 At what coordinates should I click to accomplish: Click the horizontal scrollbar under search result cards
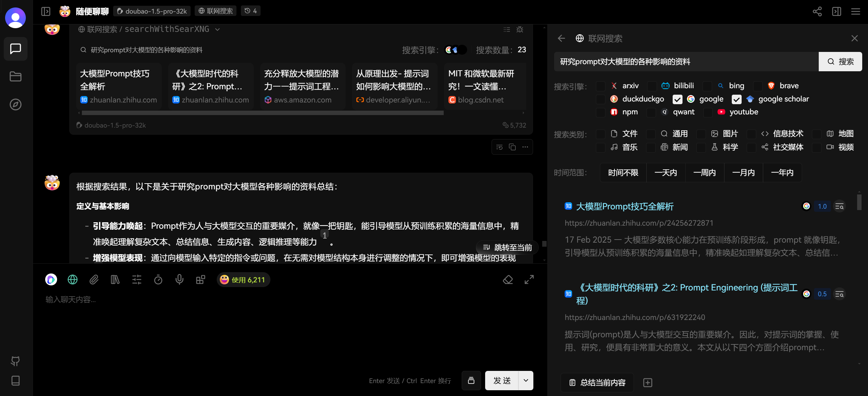pyautogui.click(x=262, y=113)
